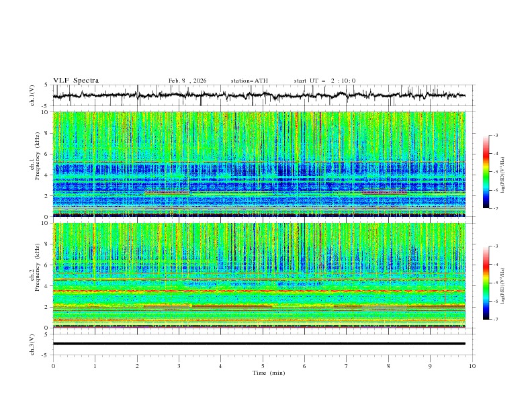Click the ch.1 Frequency (kHz) axis label

coord(35,165)
